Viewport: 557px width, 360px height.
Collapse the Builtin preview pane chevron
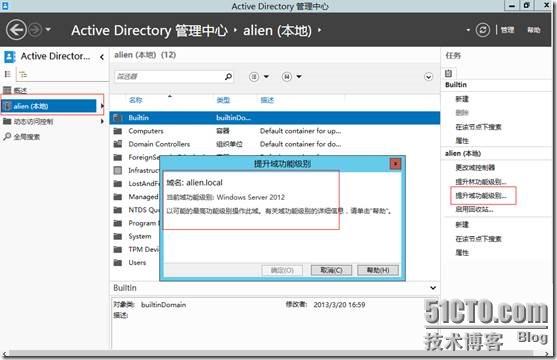[433, 288]
